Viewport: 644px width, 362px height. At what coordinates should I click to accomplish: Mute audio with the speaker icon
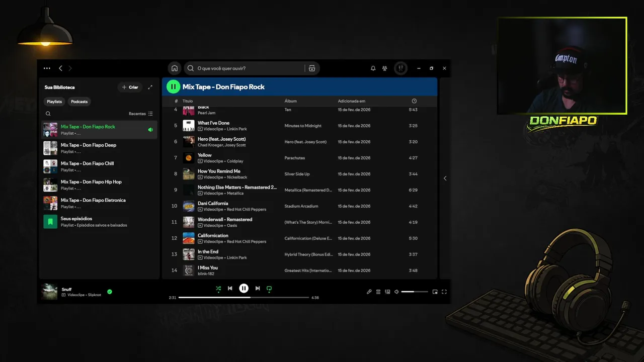coord(396,292)
